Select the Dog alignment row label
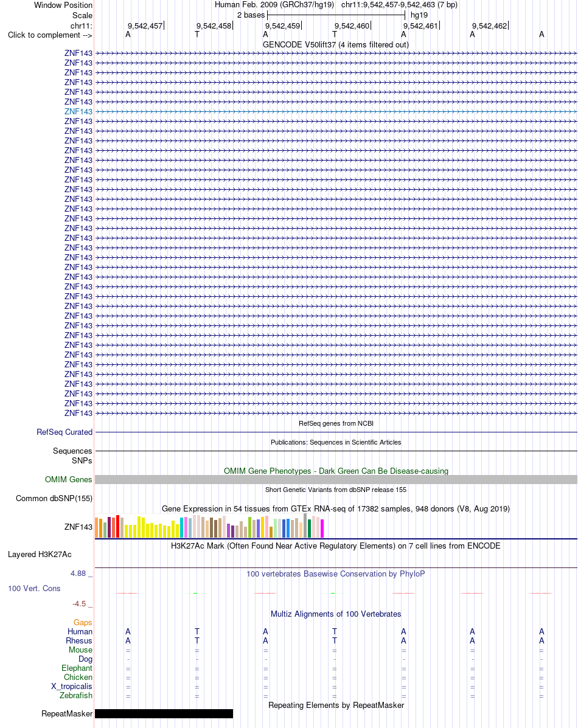The image size is (578, 728). coord(86,659)
